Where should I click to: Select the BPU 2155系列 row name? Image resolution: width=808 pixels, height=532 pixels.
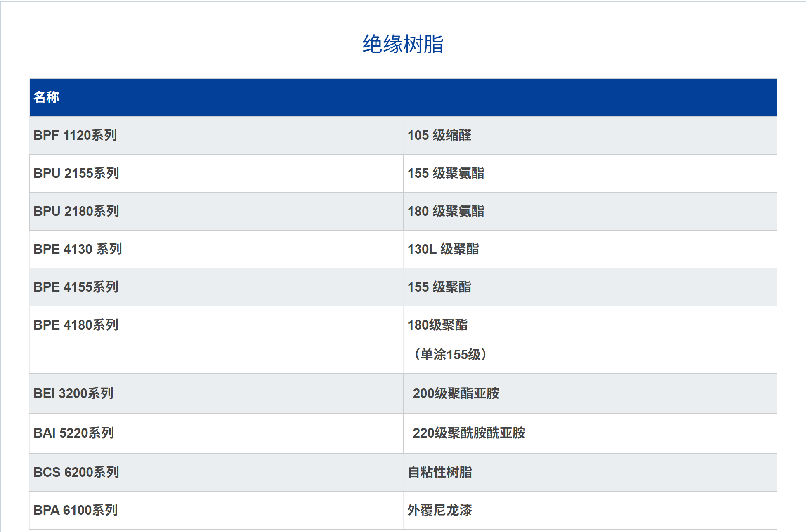76,173
